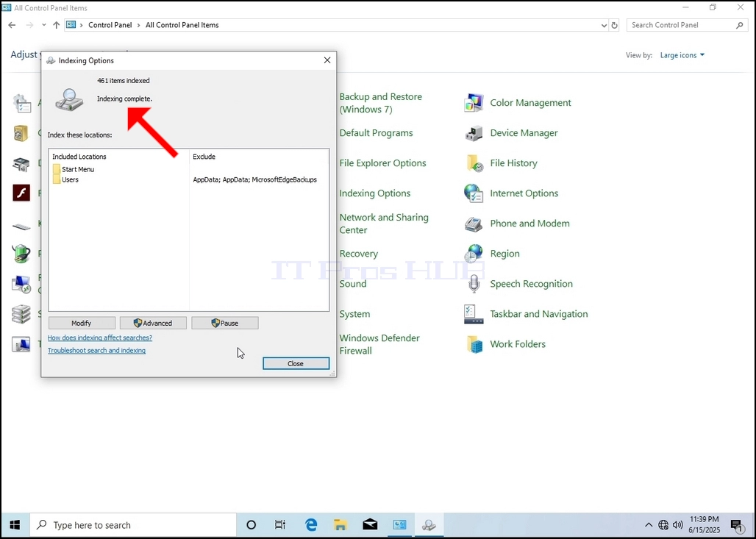The height and width of the screenshot is (539, 756).
Task: Click magnifier icon in Search Control Panel
Action: [x=740, y=25]
